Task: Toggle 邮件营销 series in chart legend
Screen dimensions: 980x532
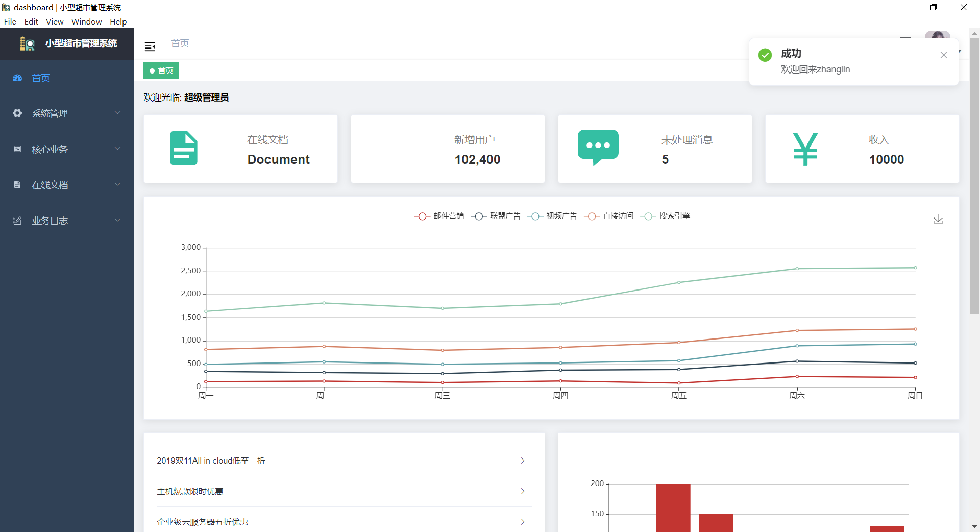Action: point(439,216)
